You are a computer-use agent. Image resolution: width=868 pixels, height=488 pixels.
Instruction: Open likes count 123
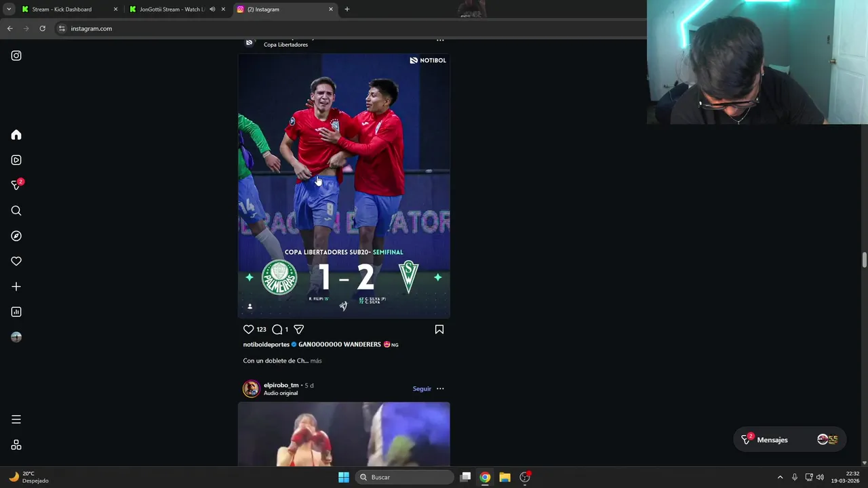click(261, 329)
